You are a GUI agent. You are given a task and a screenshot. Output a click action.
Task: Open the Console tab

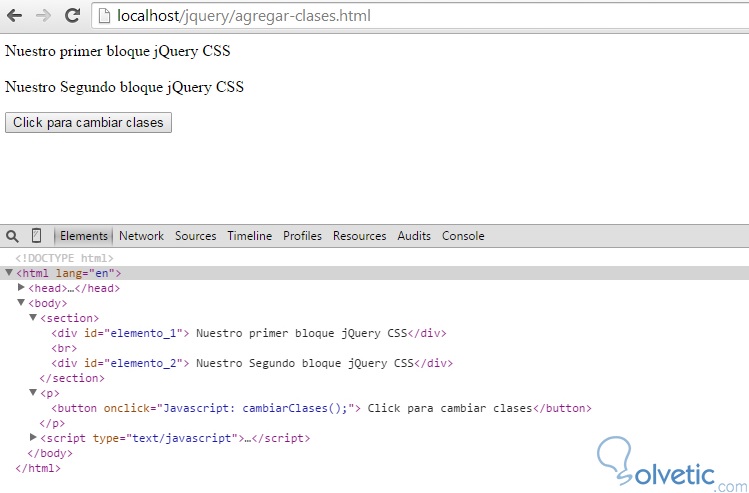[x=463, y=236]
